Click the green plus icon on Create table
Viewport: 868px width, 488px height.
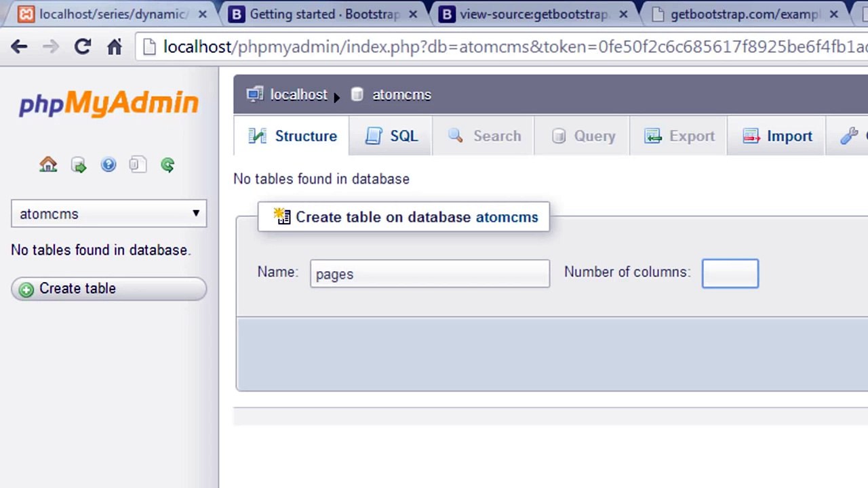(26, 289)
